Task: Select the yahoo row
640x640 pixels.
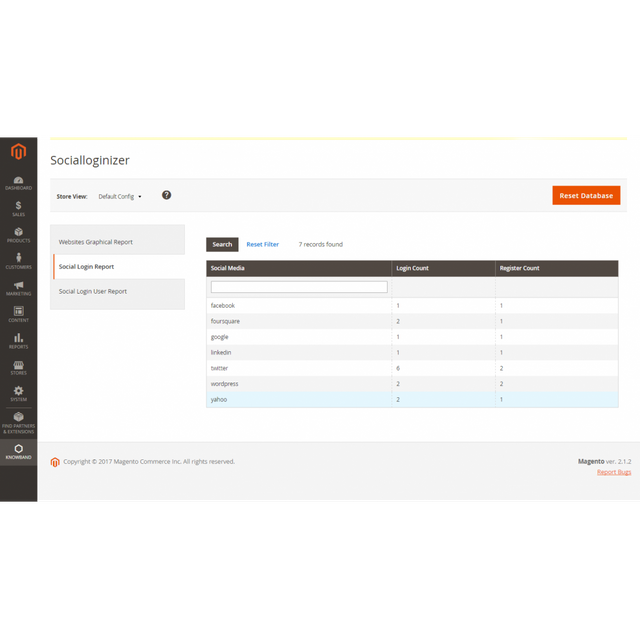Action: (x=412, y=400)
